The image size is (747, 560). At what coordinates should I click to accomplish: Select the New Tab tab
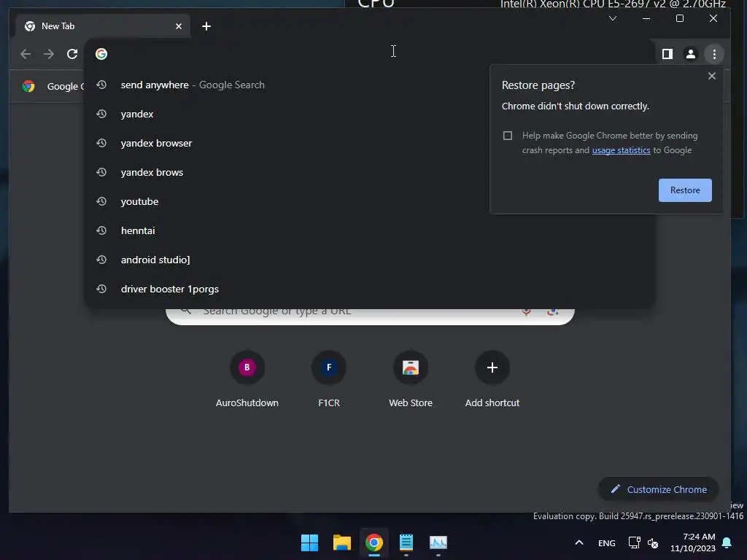pos(103,26)
